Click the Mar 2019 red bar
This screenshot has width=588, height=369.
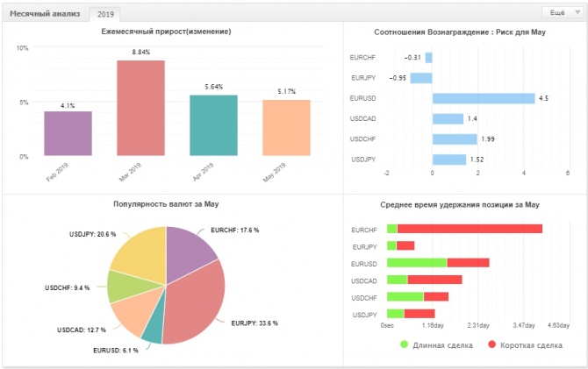coord(140,108)
